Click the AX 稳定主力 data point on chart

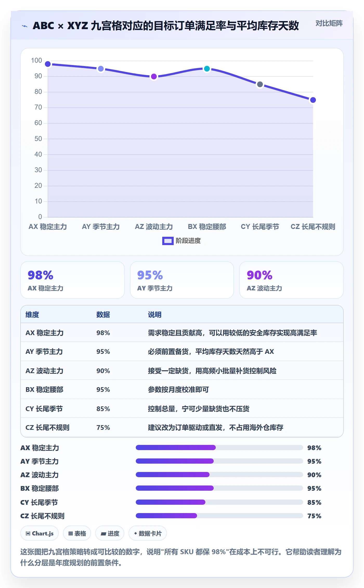(48, 64)
